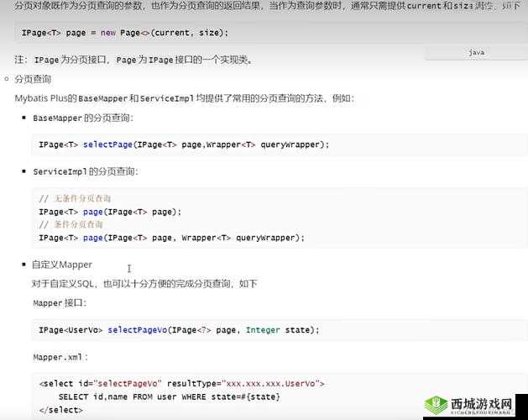Viewport: 528px width, 420px height.
Task: Click the 分页查询 section heading
Action: [x=33, y=79]
